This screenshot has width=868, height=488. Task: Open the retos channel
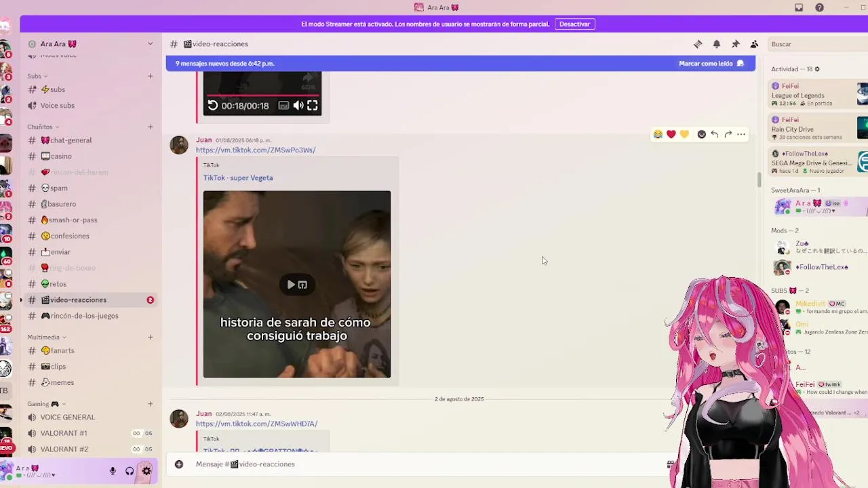point(91,284)
